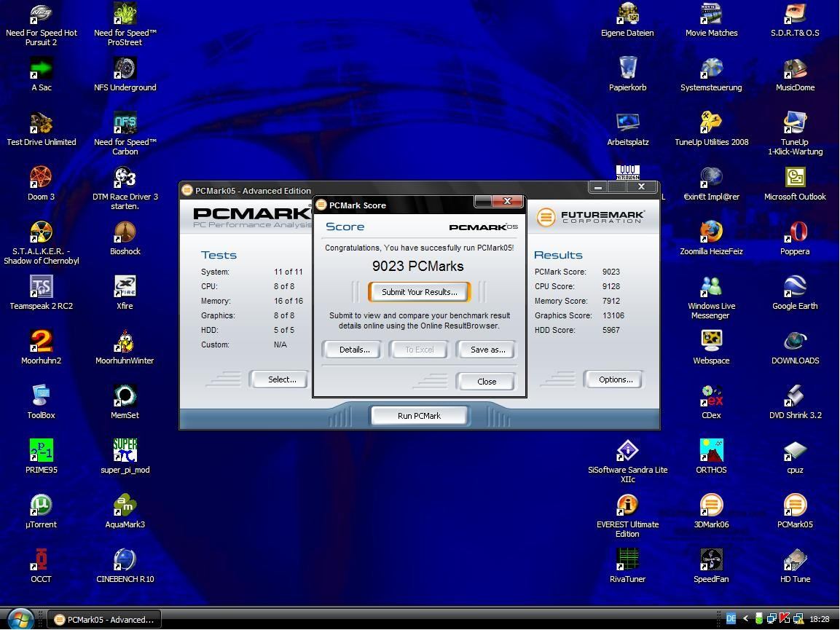Click Submit Your Results button
The image size is (840, 630).
tap(420, 292)
